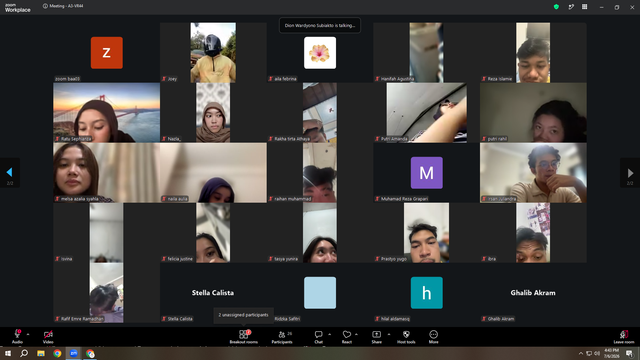Select felicia justine video tile

pyautogui.click(x=213, y=233)
